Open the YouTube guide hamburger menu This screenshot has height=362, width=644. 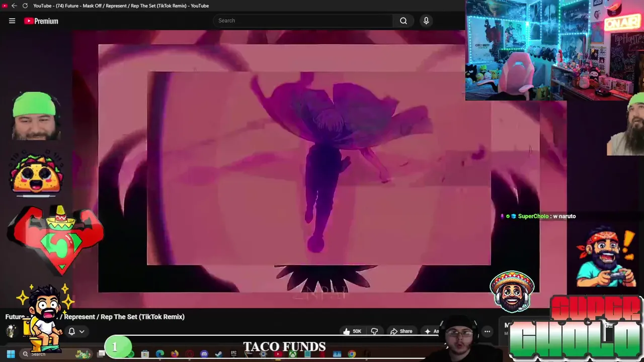coord(12,21)
